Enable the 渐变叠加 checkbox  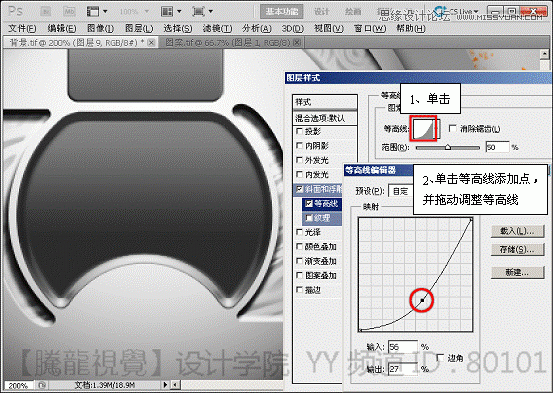(x=299, y=261)
